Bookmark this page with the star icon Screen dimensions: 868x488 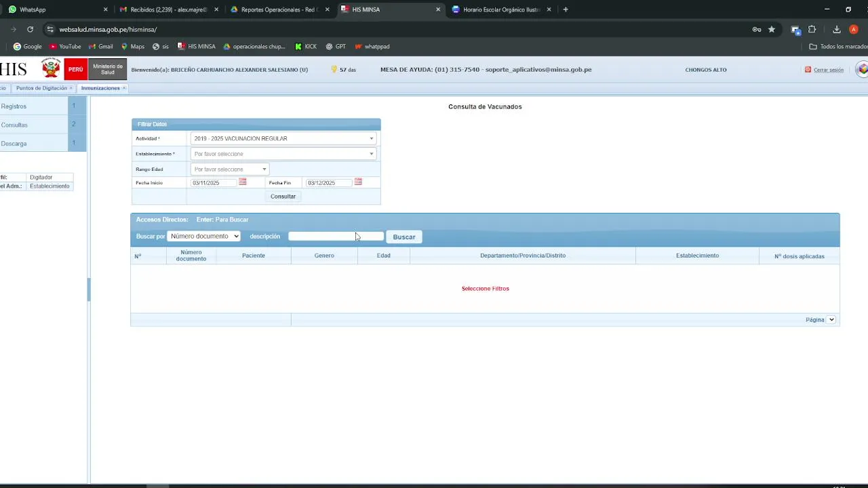[x=772, y=29]
